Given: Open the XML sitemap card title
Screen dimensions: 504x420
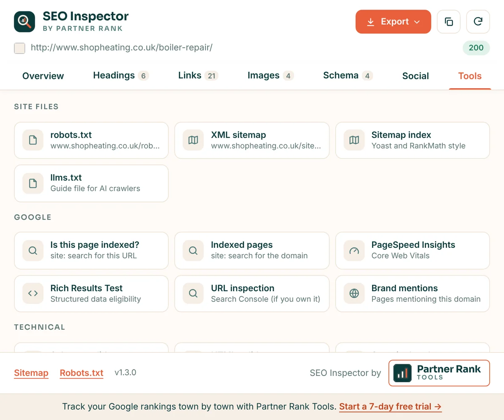Looking at the screenshot, I should tap(238, 135).
